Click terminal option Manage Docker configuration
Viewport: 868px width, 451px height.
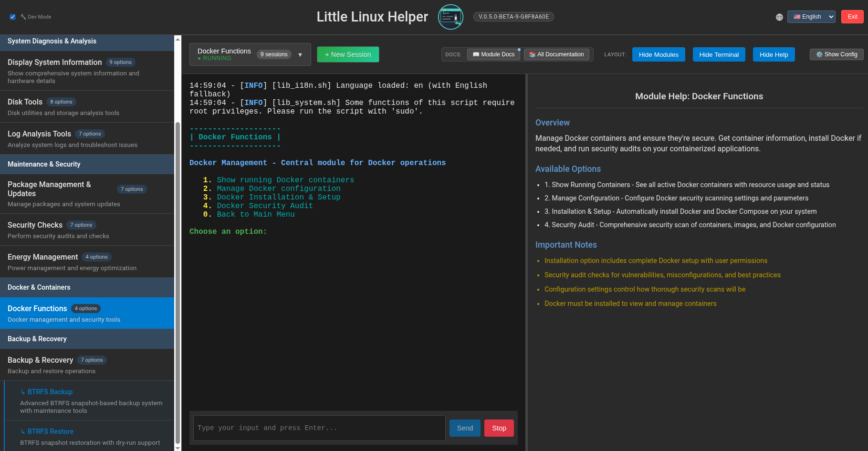(279, 189)
